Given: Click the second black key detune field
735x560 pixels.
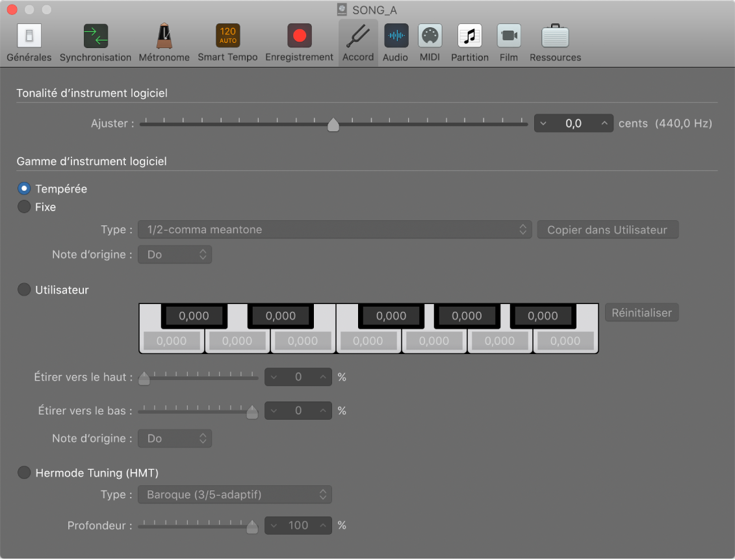Looking at the screenshot, I should point(281,316).
